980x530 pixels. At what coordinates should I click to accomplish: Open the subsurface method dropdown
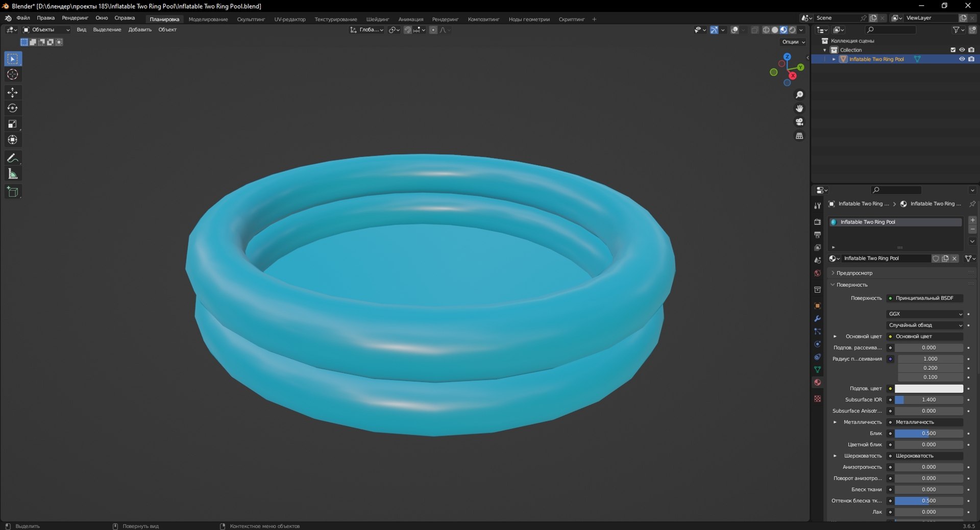(925, 325)
